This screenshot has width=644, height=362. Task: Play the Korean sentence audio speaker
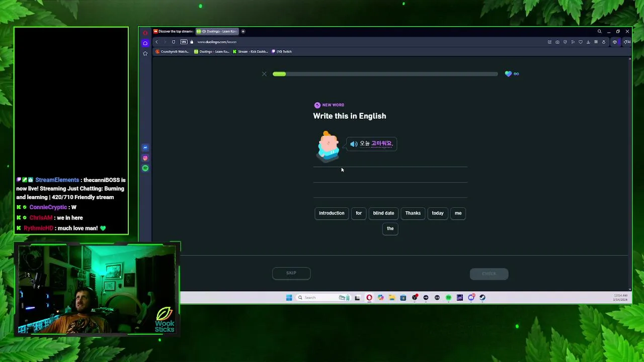point(354,144)
